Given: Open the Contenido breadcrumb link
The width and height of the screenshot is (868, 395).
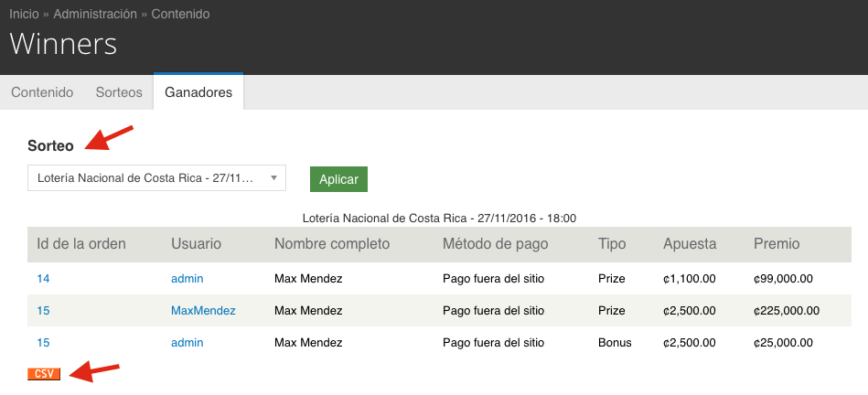Looking at the screenshot, I should (181, 15).
